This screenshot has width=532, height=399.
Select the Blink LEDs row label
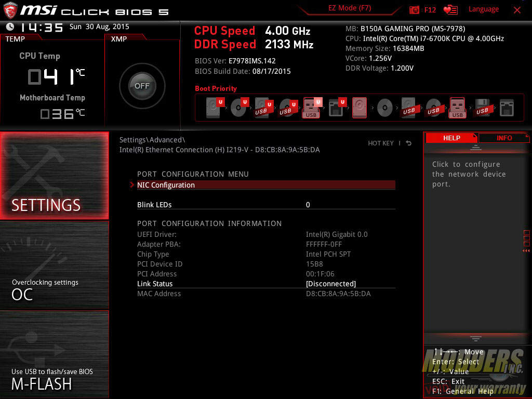154,205
